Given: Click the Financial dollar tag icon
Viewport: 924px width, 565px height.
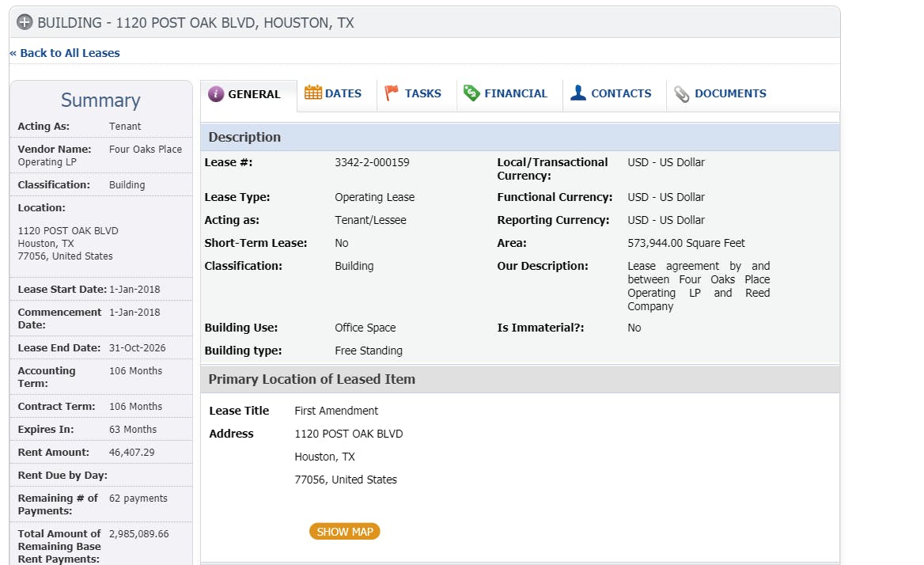Looking at the screenshot, I should click(x=471, y=93).
